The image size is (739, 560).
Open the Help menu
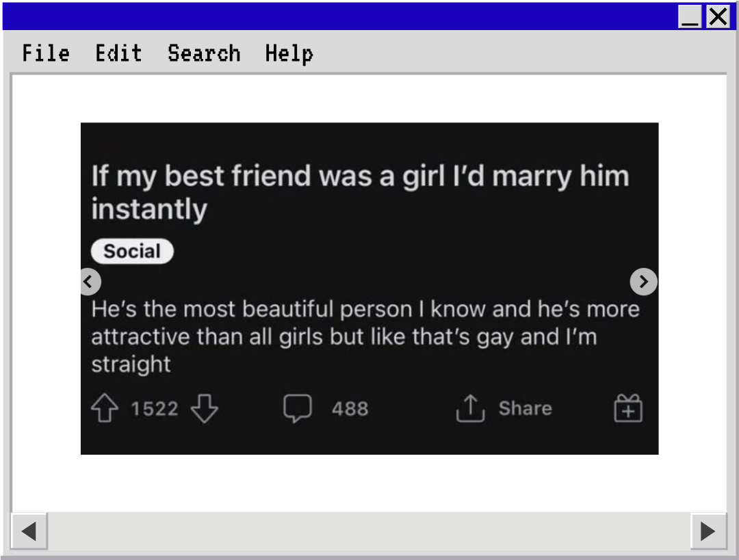tap(289, 53)
